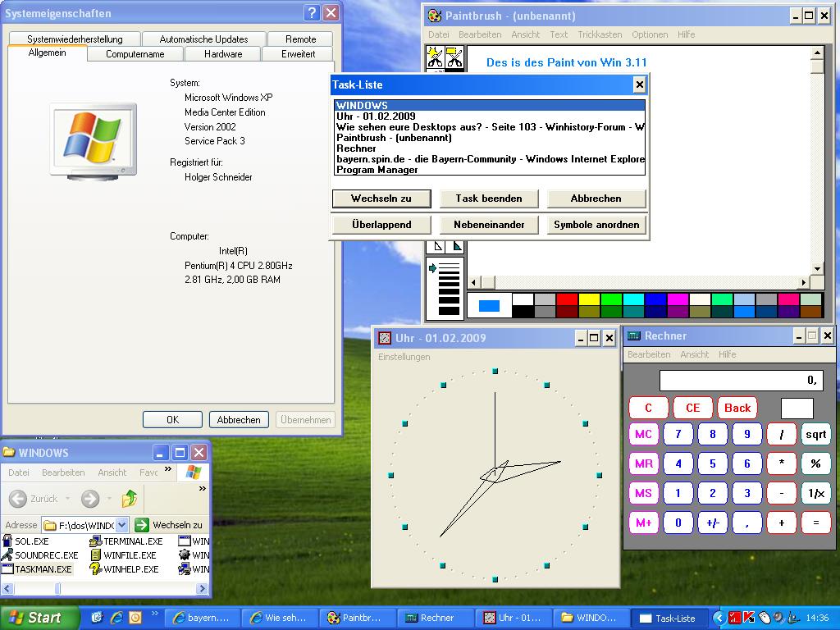The width and height of the screenshot is (840, 630).
Task: Click the Task beenden button
Action: click(x=489, y=199)
